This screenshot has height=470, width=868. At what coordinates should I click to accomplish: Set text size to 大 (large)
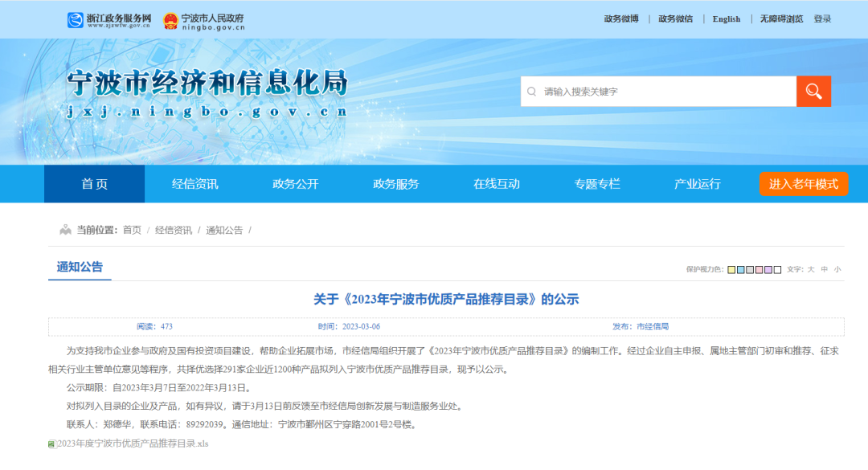(811, 270)
